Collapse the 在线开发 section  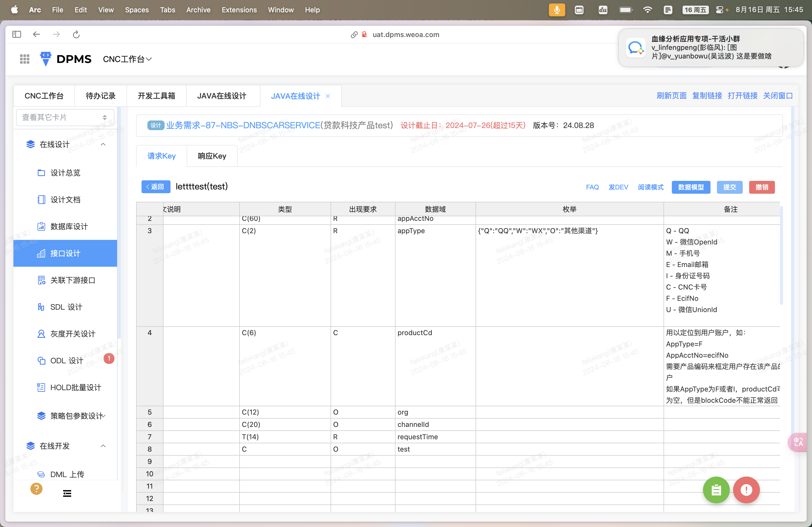coord(103,446)
